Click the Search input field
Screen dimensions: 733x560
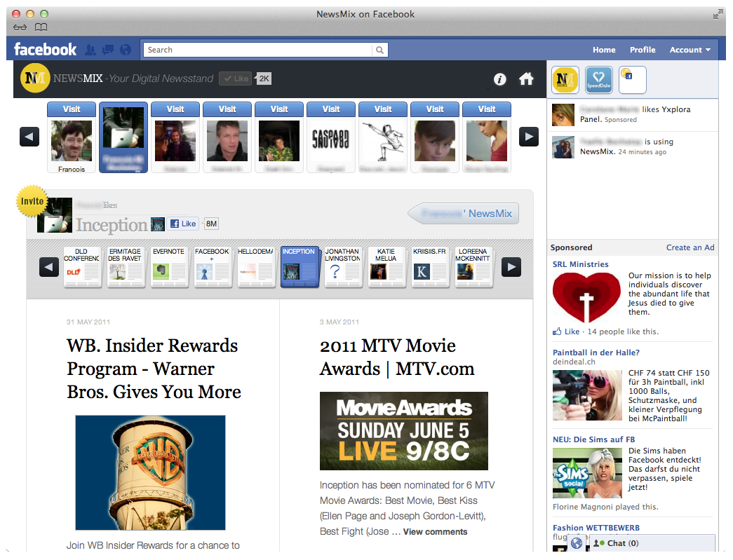258,50
